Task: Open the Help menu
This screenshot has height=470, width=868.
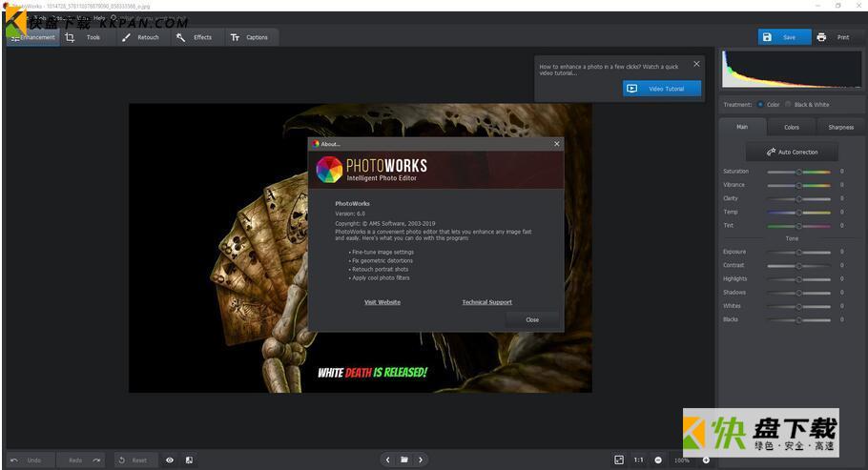Action: pyautogui.click(x=99, y=18)
